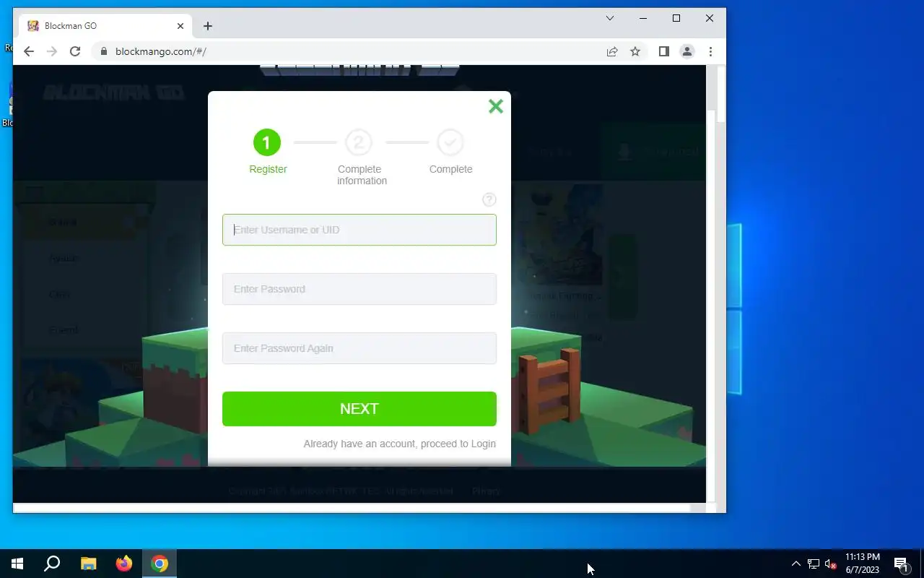
Task: Open the tab search chevron
Action: tap(610, 18)
